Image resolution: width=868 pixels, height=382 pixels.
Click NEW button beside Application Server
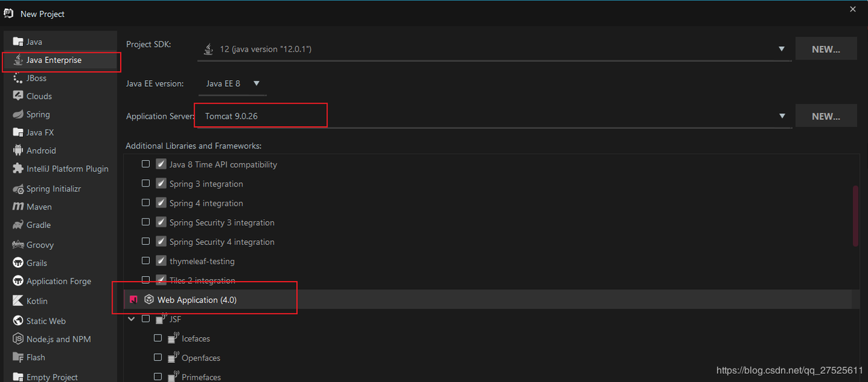pyautogui.click(x=825, y=116)
